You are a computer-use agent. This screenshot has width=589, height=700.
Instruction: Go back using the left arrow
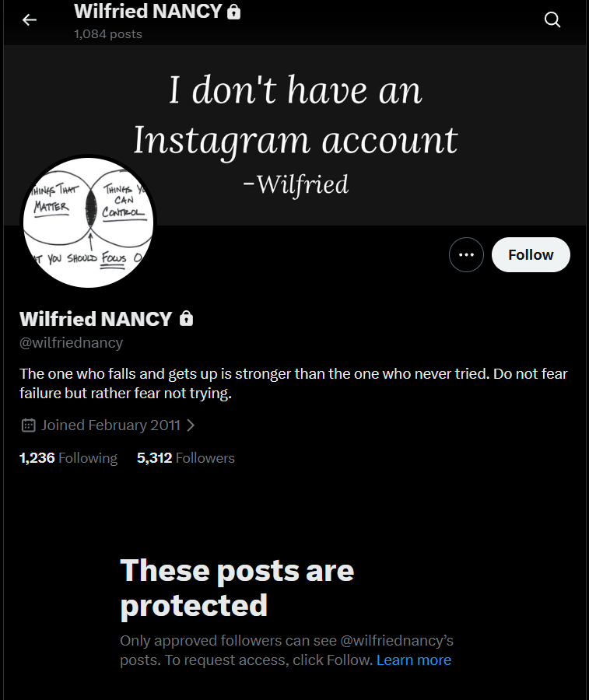(30, 20)
